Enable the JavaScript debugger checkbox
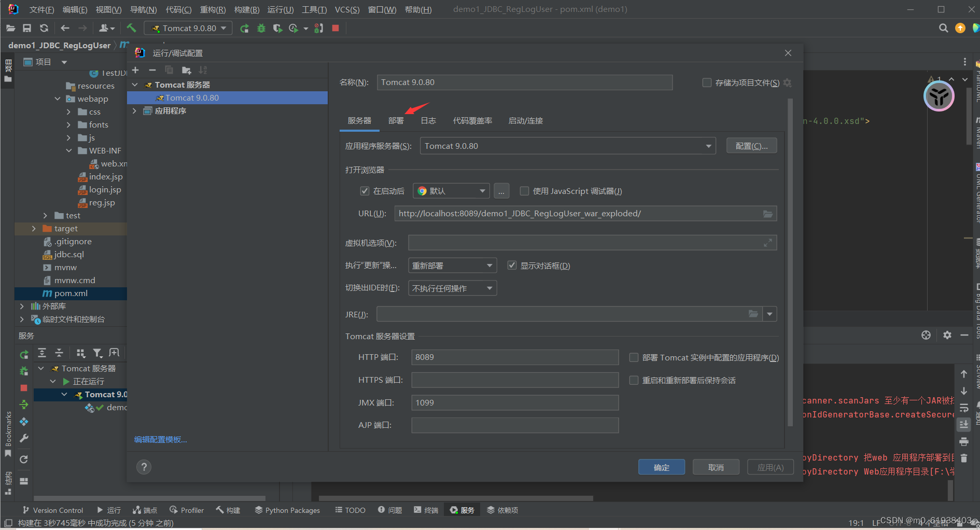 click(524, 191)
